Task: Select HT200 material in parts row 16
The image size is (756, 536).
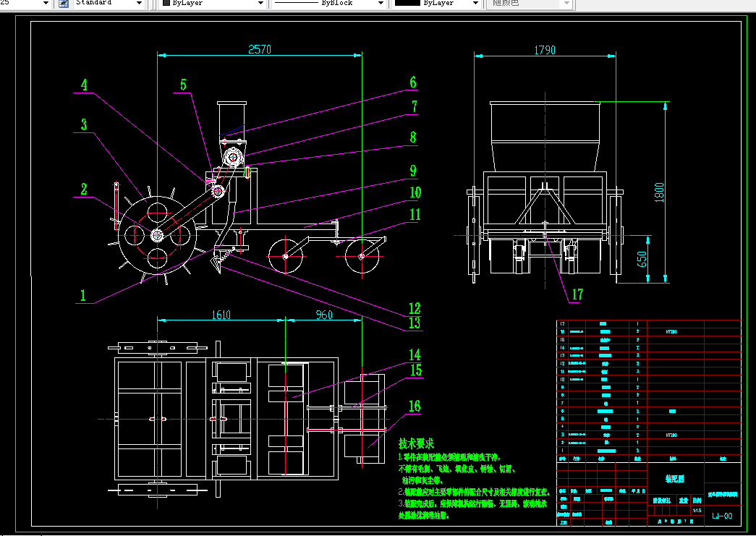Action: pyautogui.click(x=671, y=331)
